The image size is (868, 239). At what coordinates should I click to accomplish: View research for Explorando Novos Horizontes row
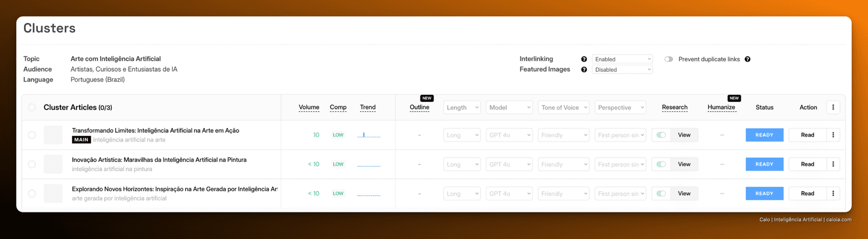tap(684, 193)
